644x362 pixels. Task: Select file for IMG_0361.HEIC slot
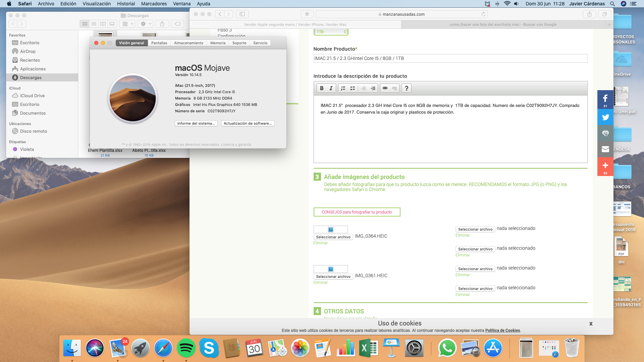[x=333, y=277]
